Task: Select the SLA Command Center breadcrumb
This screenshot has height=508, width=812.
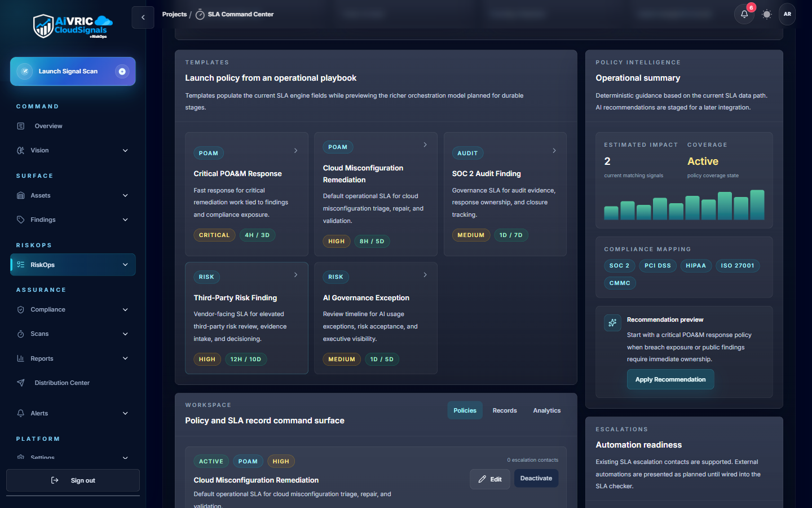Action: click(241, 14)
